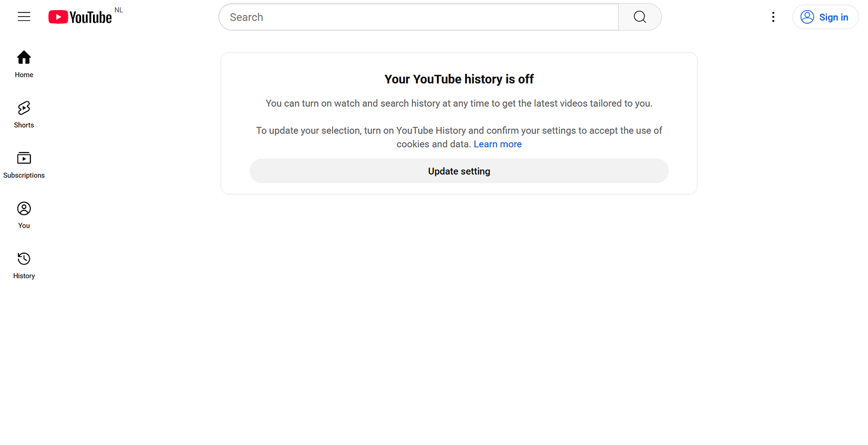
Task: Click the "Your YouTube history is off" heading
Action: (x=459, y=79)
